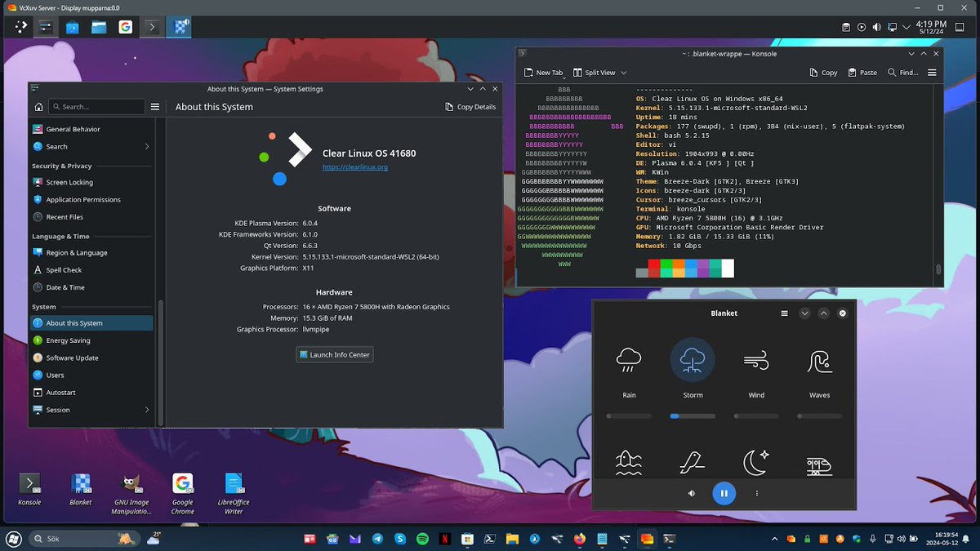
Task: Pause playback in Blanket
Action: point(724,493)
